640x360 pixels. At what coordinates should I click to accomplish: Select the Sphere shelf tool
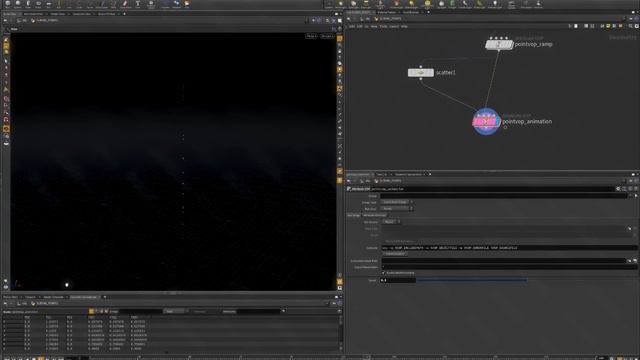(18, 4)
